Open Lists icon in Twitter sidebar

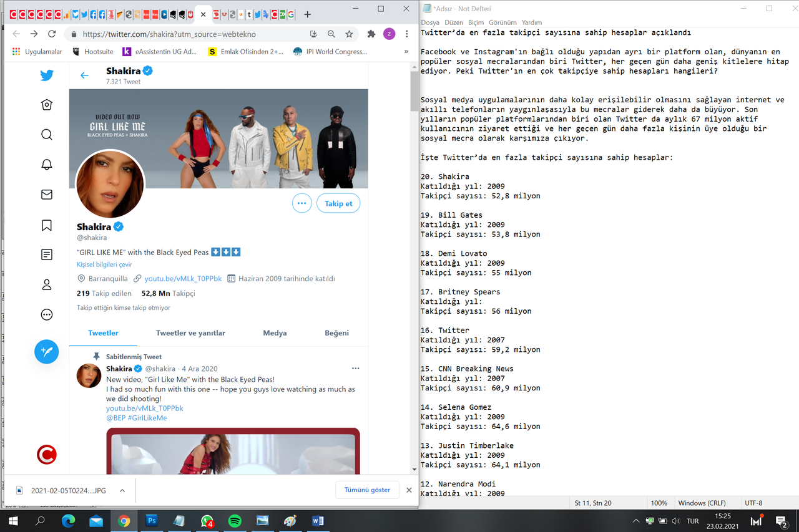(47, 254)
